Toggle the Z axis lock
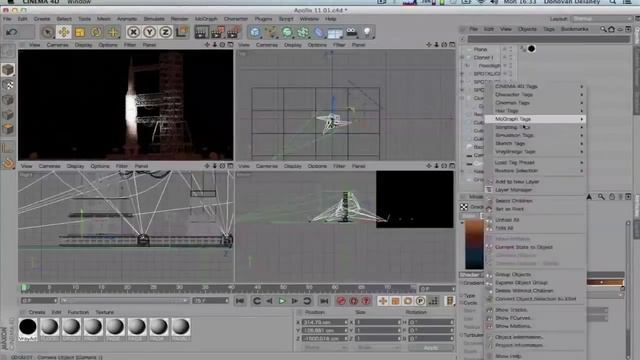The image size is (640, 360). point(165,32)
